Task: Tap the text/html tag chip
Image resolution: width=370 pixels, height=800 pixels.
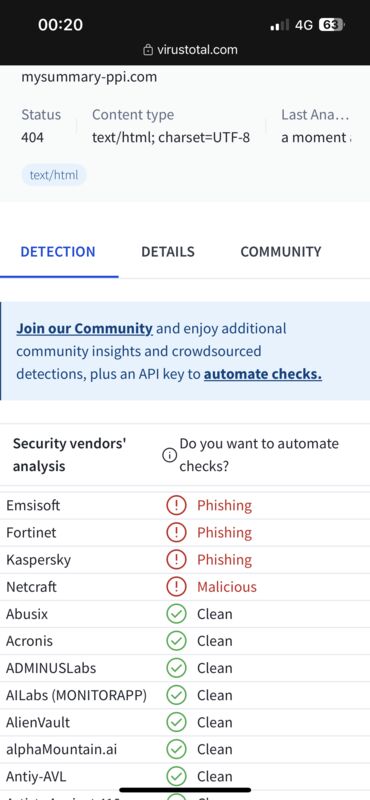Action: tap(54, 175)
